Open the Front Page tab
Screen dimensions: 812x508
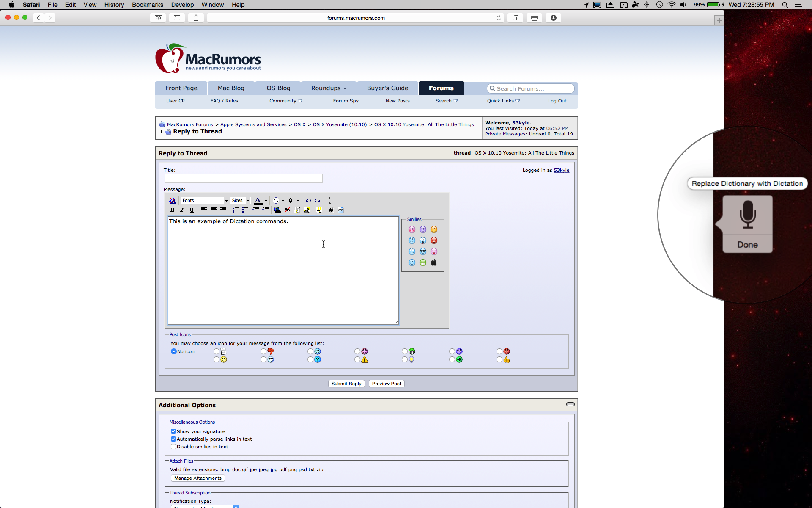181,88
